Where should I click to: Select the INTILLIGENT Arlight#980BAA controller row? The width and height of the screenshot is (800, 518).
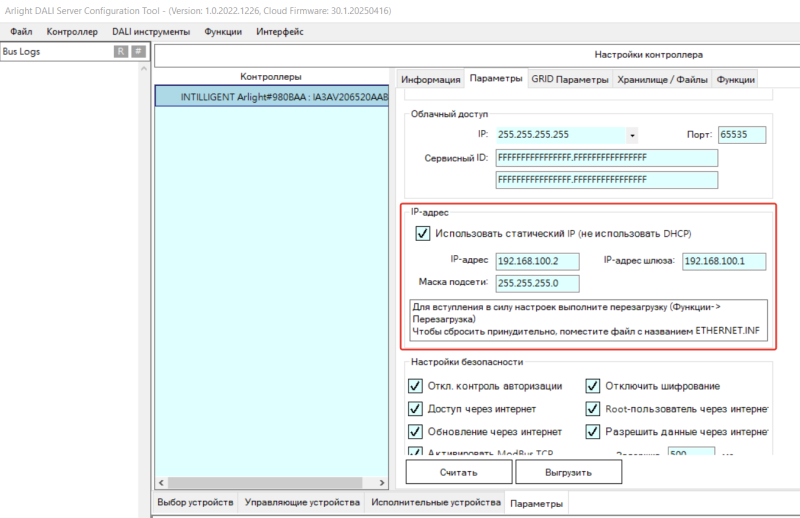tap(272, 96)
